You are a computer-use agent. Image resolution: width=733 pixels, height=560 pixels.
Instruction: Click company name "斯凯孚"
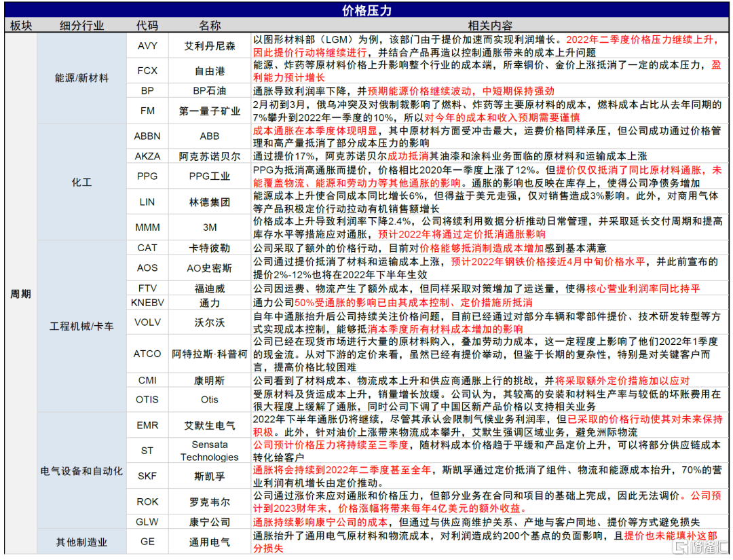click(210, 477)
